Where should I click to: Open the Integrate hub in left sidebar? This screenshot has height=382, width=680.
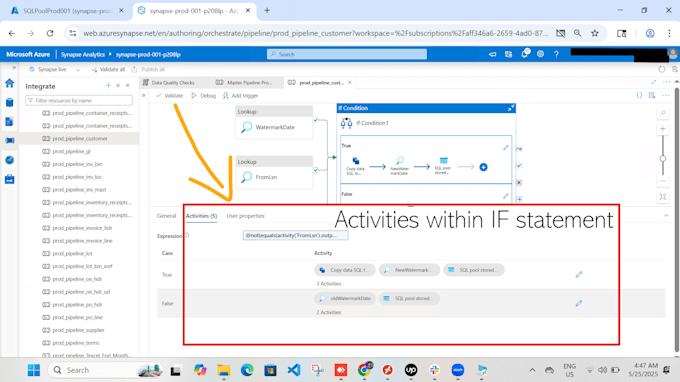point(10,140)
